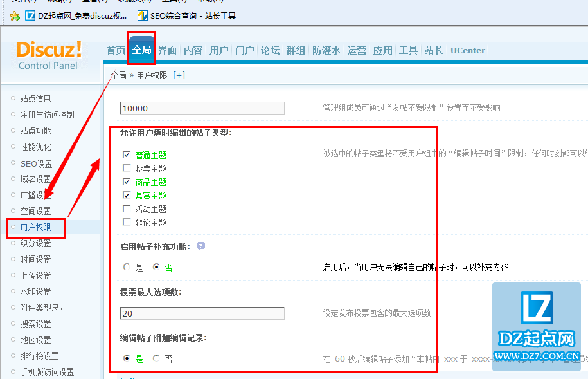Viewport: 588px width, 379px height.
Task: Check the 活动主题 checkbox
Action: pyautogui.click(x=127, y=208)
